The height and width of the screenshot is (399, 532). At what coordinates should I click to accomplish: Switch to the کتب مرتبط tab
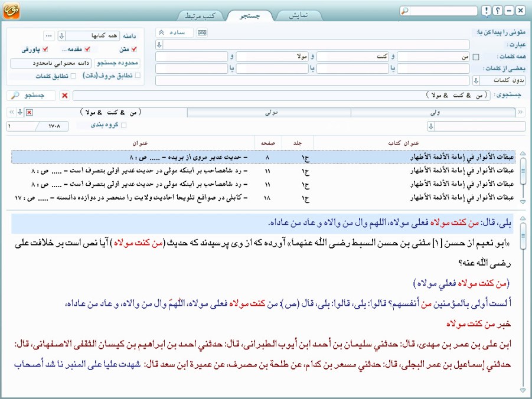(x=200, y=16)
